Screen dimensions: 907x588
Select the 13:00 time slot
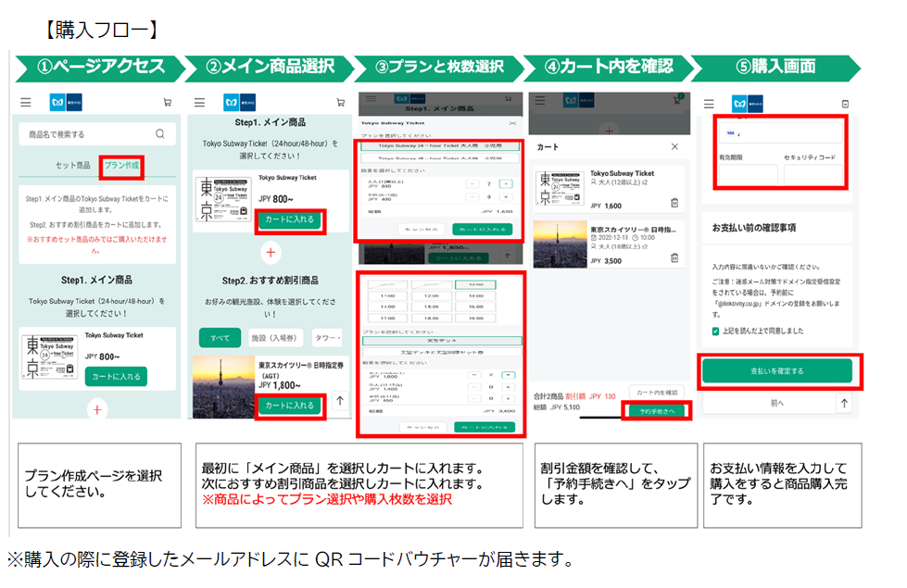pyautogui.click(x=475, y=296)
